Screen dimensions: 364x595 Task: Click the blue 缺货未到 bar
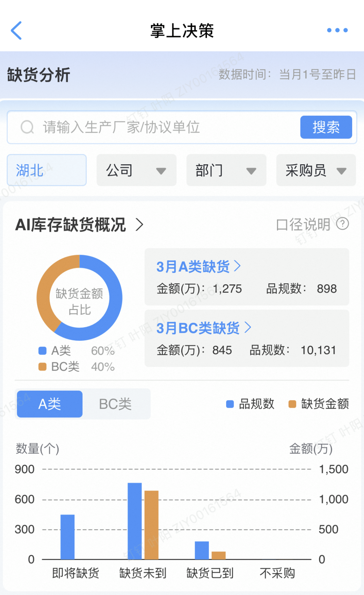click(134, 520)
